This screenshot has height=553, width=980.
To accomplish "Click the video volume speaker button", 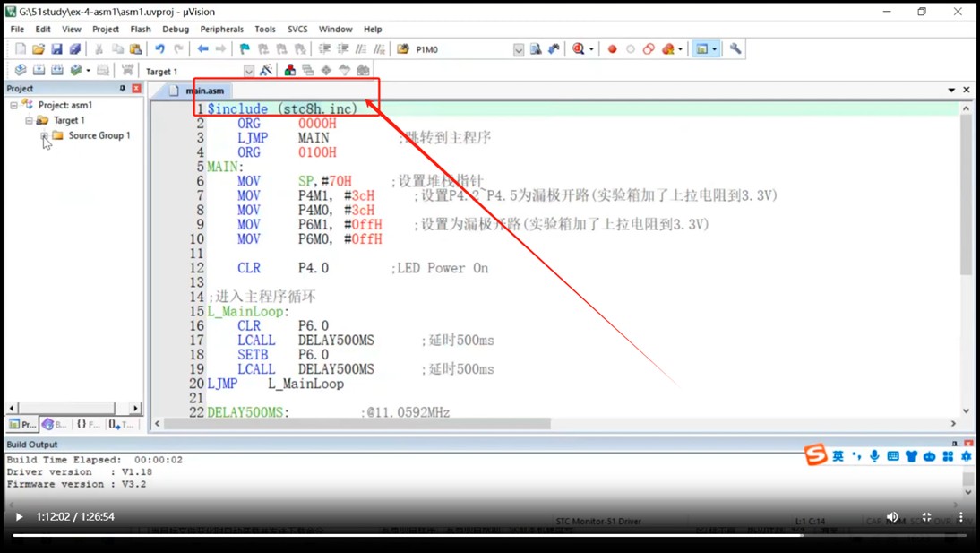I will tap(892, 517).
